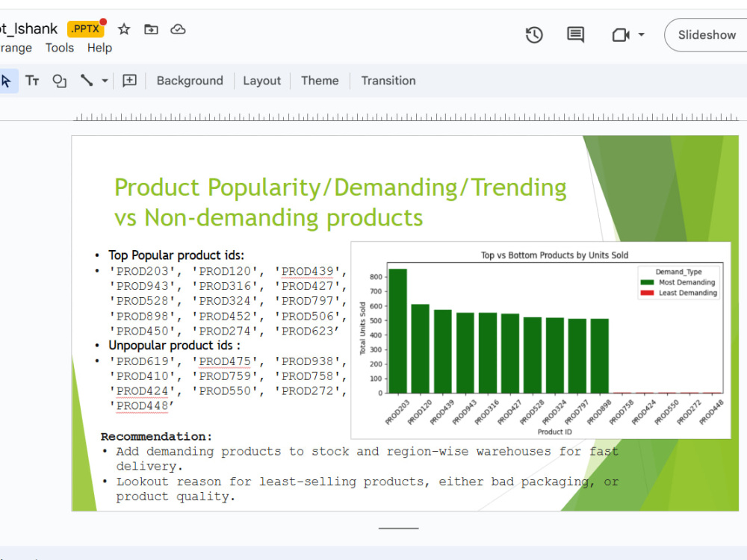
Task: Click the speaker notes divider handle
Action: (x=398, y=528)
